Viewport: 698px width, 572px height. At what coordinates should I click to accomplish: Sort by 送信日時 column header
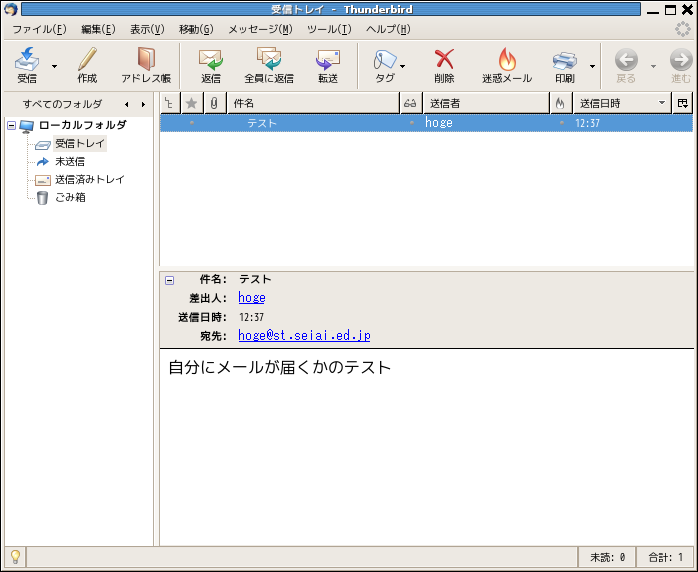[622, 104]
